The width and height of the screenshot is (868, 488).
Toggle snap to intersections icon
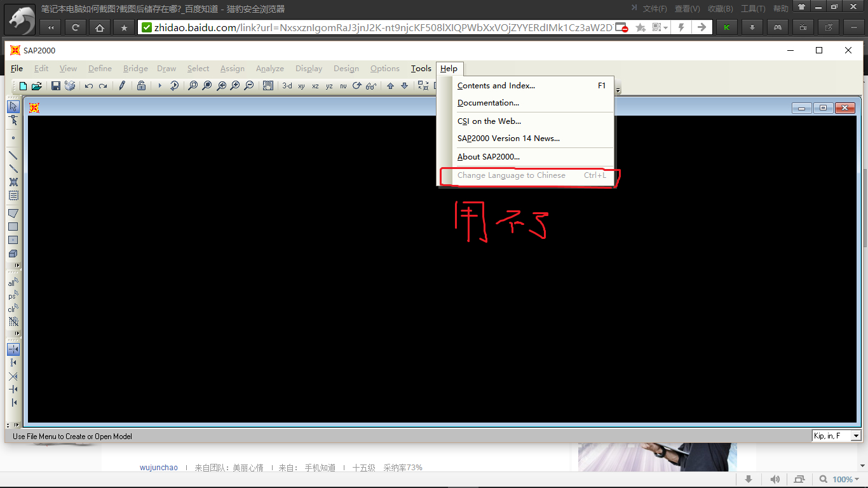tap(13, 376)
